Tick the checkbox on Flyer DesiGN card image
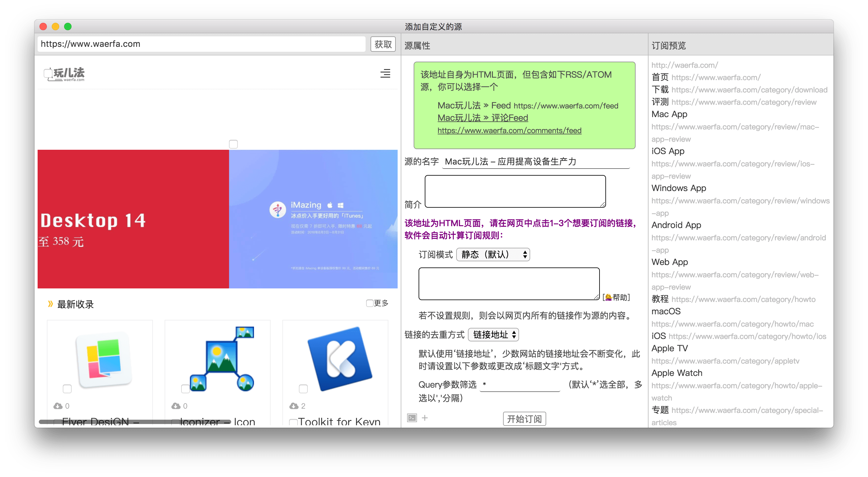Image resolution: width=868 pixels, height=477 pixels. coord(67,388)
